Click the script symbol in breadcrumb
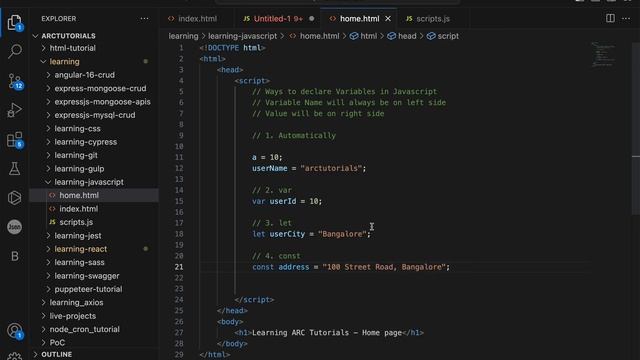Viewport: 640px width, 360px height. click(x=442, y=36)
